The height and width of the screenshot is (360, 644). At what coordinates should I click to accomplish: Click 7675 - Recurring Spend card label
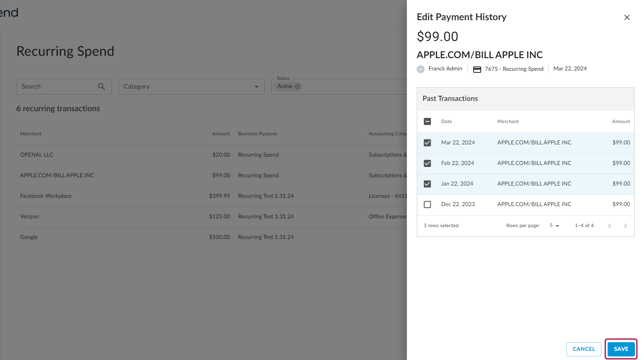click(x=514, y=69)
